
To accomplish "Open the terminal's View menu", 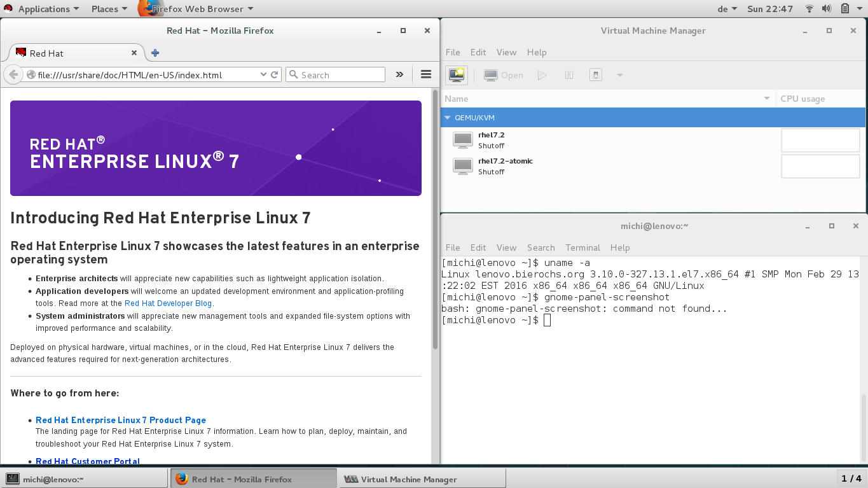I will (x=507, y=247).
